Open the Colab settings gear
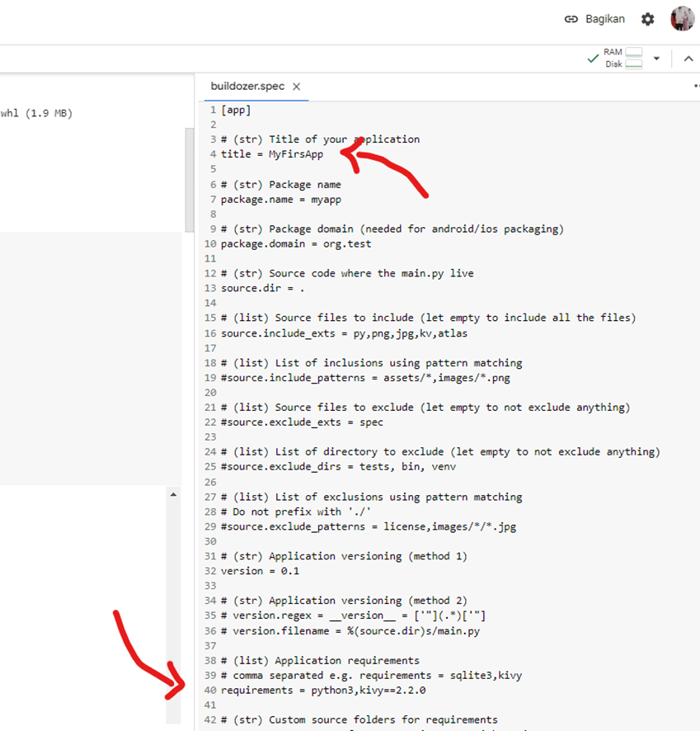Screen dimensions: 700x731 coord(648,19)
